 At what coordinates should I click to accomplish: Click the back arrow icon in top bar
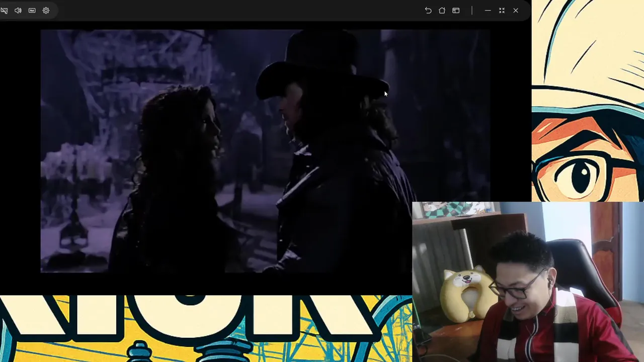point(428,11)
